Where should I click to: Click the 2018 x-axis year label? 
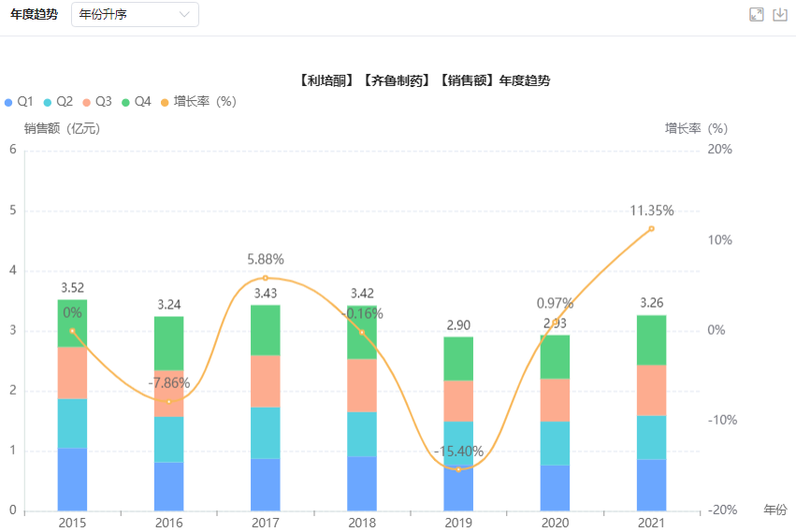tap(361, 522)
